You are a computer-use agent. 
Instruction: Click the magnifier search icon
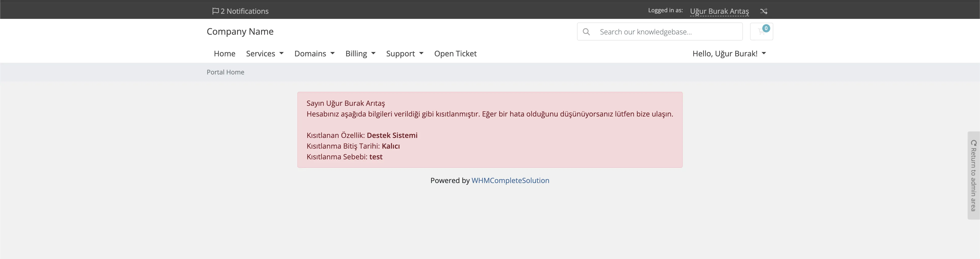pyautogui.click(x=586, y=32)
